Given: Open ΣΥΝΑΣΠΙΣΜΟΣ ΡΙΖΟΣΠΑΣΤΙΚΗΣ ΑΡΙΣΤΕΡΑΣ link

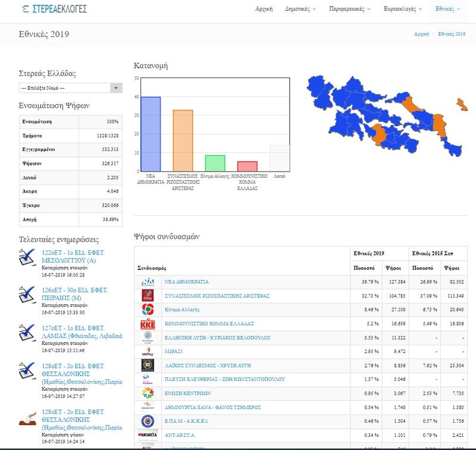Looking at the screenshot, I should pos(217,295).
